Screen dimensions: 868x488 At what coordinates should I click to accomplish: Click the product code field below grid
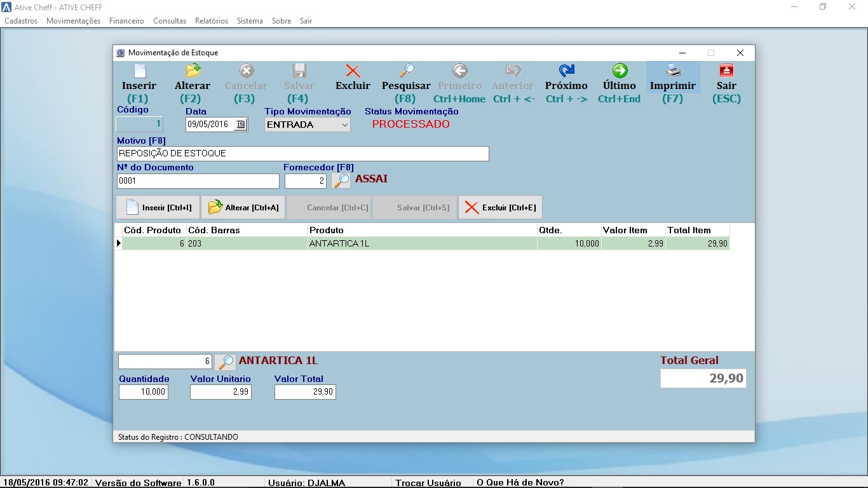pyautogui.click(x=165, y=362)
